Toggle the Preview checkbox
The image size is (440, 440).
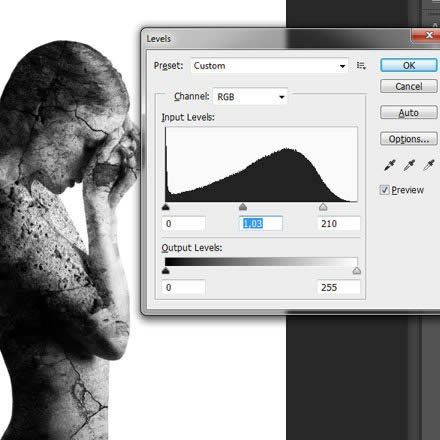384,190
